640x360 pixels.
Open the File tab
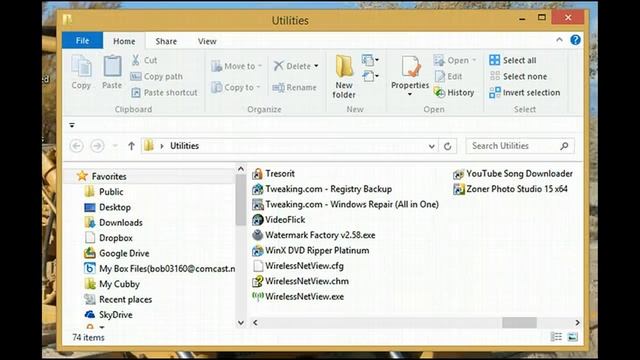pyautogui.click(x=82, y=40)
